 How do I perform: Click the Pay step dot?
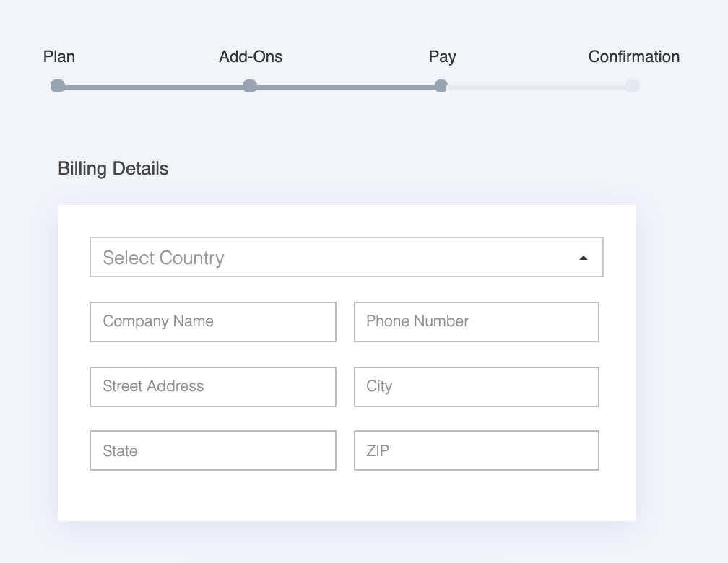tap(441, 87)
